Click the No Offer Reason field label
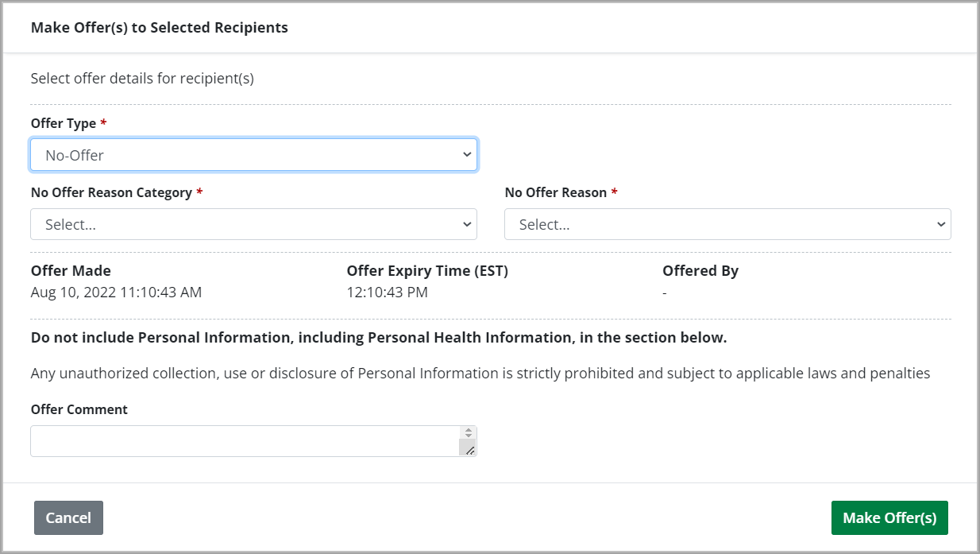 coord(556,192)
